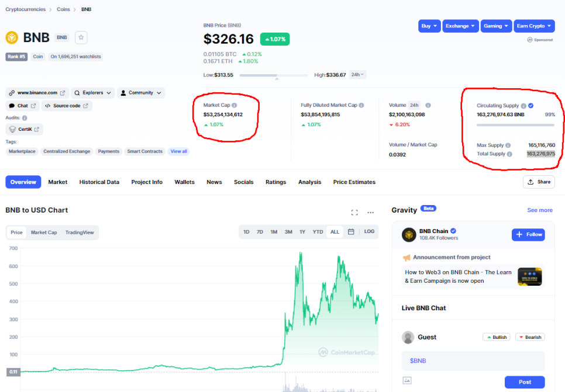Expand chart to fullscreen icon
Screen dimensions: 565x392
coord(354,213)
